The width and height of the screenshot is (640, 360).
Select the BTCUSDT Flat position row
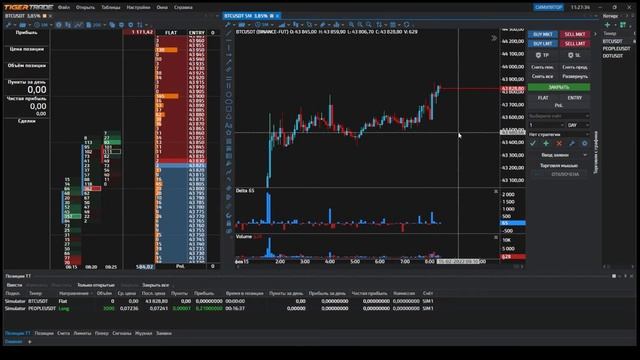[219, 301]
